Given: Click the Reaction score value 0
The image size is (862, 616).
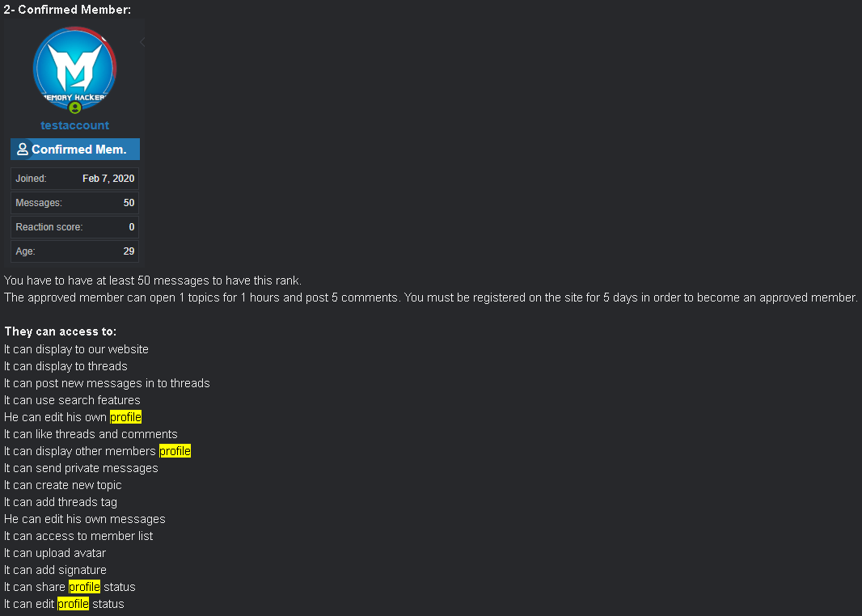Looking at the screenshot, I should [x=131, y=227].
